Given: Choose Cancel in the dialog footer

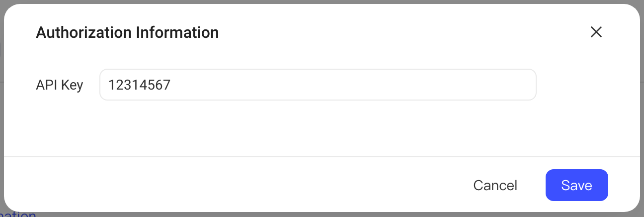Looking at the screenshot, I should [495, 185].
